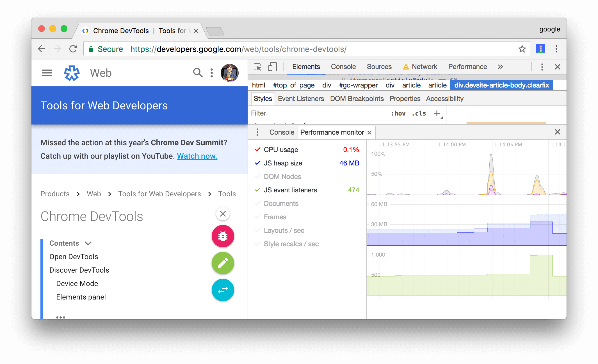The height and width of the screenshot is (364, 598).
Task: Click the bug report icon button
Action: [223, 236]
